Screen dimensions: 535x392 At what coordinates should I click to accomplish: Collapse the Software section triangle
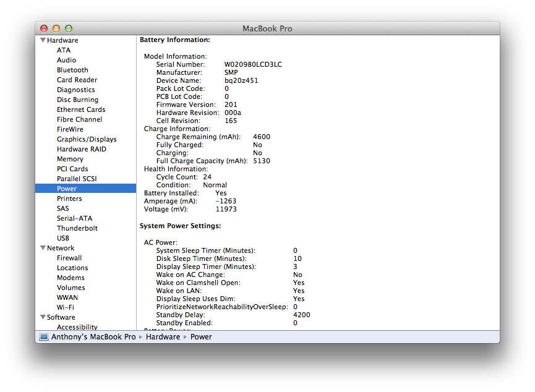click(x=43, y=317)
